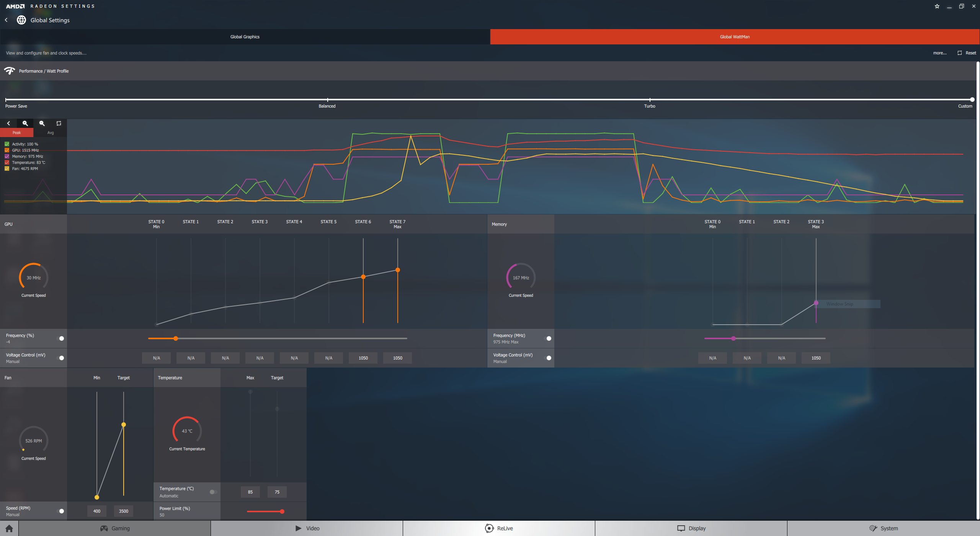
Task: Click the favorites star icon
Action: [x=937, y=6]
